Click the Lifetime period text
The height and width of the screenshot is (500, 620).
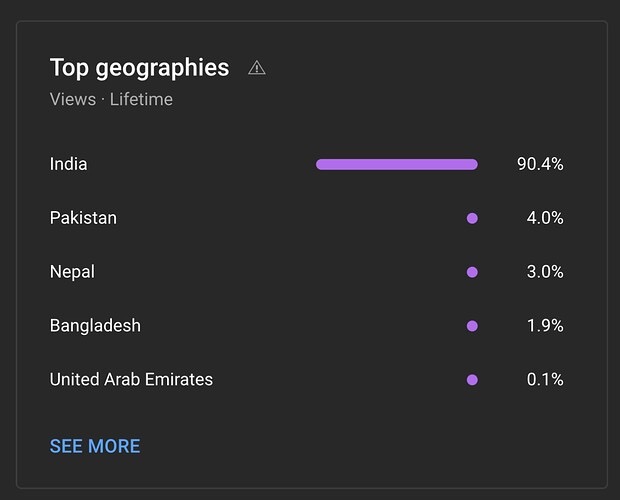(141, 99)
